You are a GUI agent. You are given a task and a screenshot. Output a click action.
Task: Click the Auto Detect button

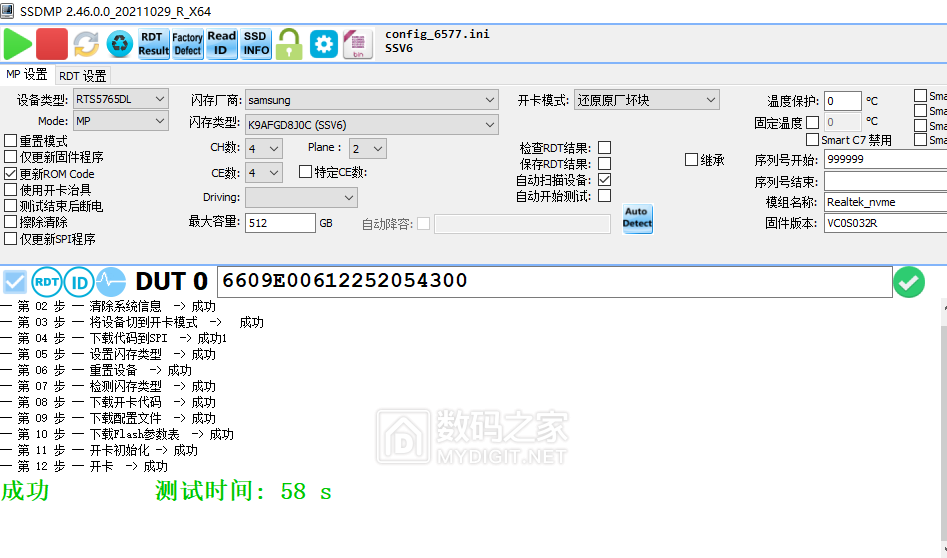coord(637,218)
